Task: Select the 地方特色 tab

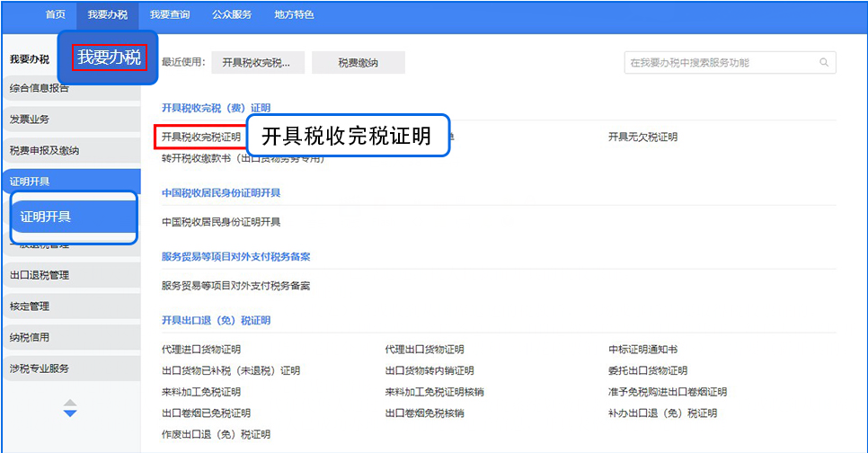Action: tap(294, 14)
